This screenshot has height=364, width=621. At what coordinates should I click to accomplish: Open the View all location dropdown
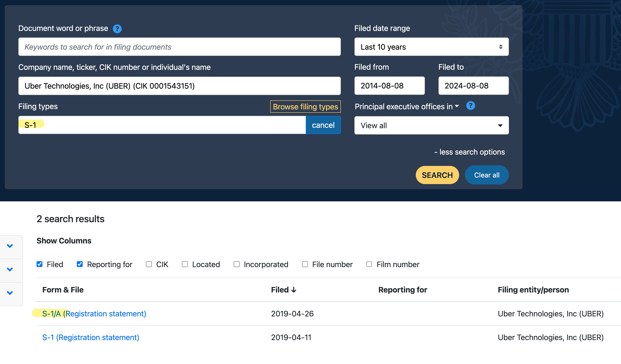point(431,125)
